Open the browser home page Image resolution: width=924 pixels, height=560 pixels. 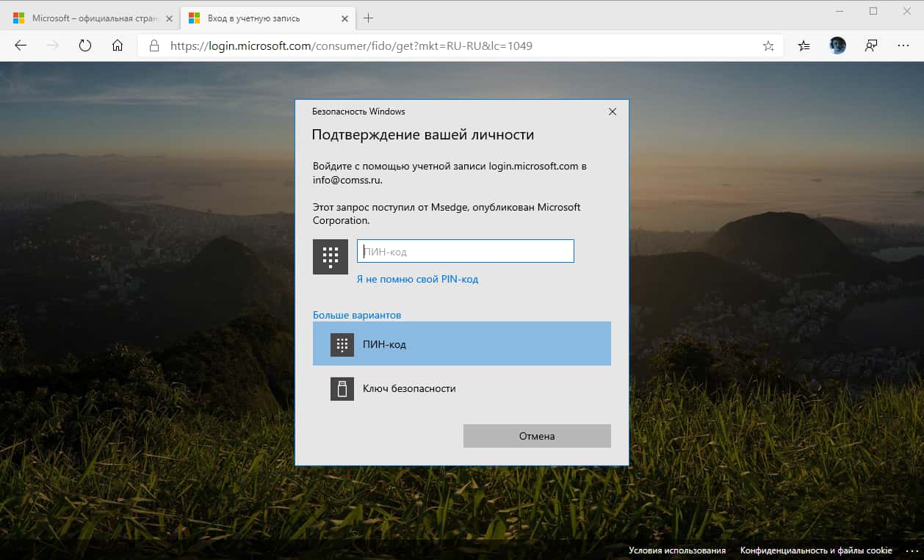tap(118, 45)
